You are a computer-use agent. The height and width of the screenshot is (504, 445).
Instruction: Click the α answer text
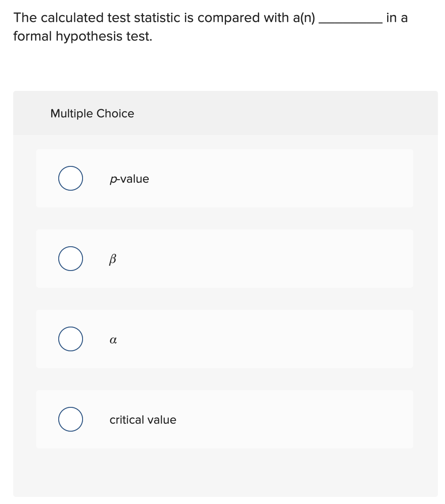(113, 339)
